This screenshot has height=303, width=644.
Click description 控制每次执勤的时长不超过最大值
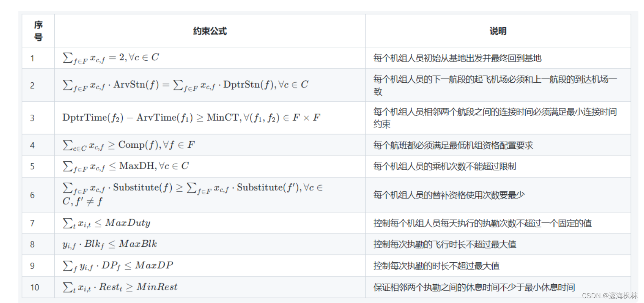(436, 266)
